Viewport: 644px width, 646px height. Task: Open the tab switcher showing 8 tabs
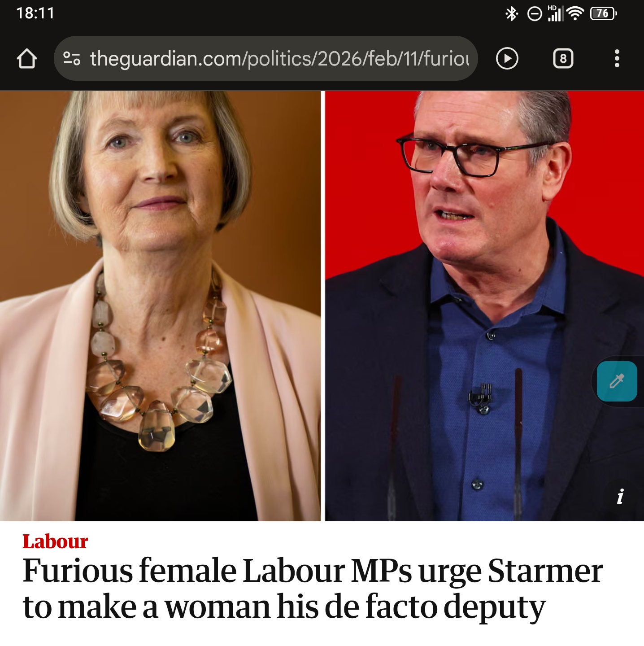[563, 59]
